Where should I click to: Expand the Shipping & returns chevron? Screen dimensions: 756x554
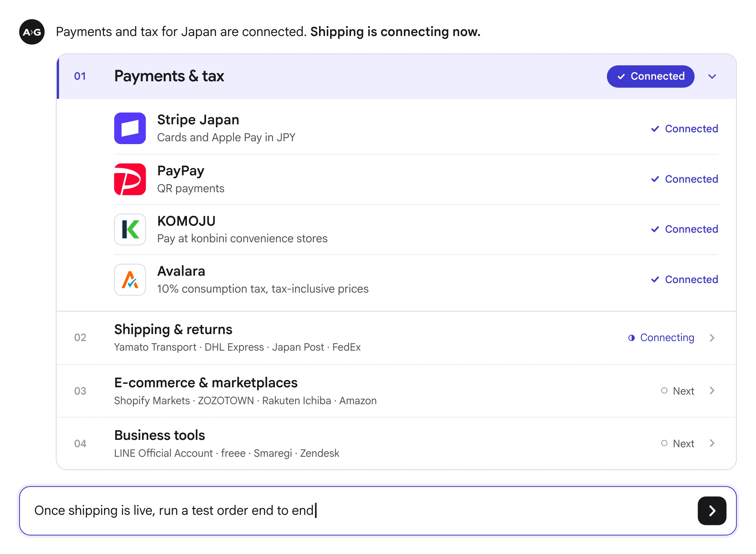(x=712, y=338)
